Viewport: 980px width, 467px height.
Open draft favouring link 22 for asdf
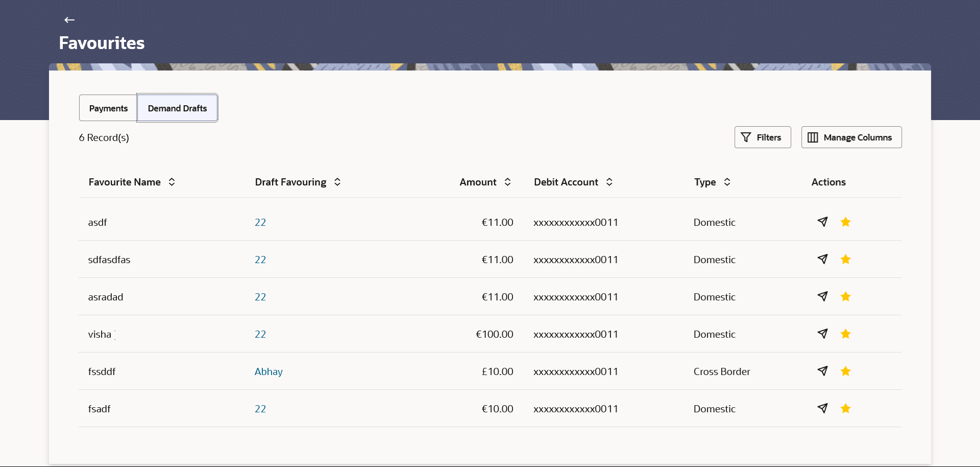260,222
